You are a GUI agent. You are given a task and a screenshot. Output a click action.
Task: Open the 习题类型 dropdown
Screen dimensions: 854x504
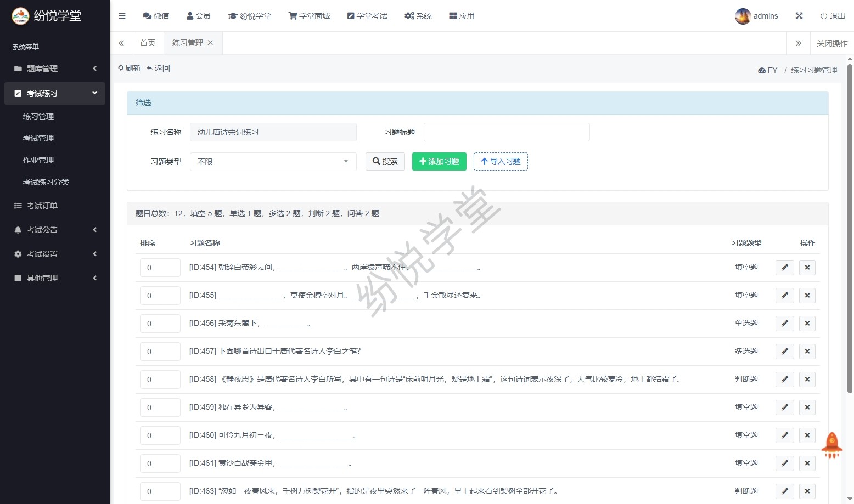pyautogui.click(x=273, y=162)
